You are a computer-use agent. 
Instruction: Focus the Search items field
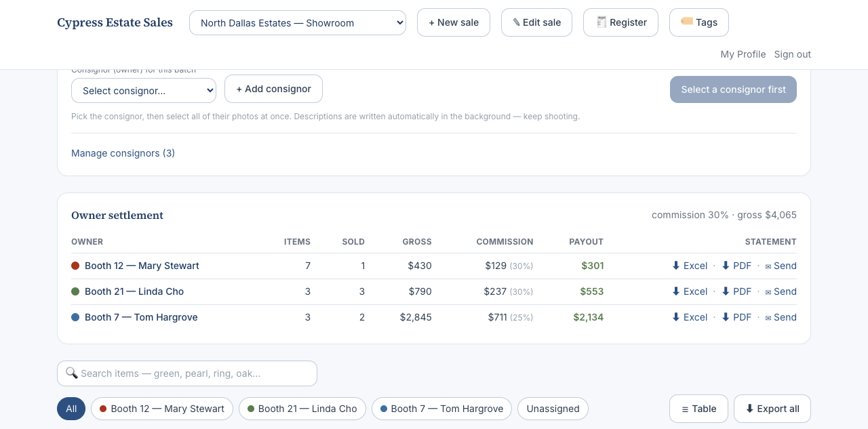[187, 373]
